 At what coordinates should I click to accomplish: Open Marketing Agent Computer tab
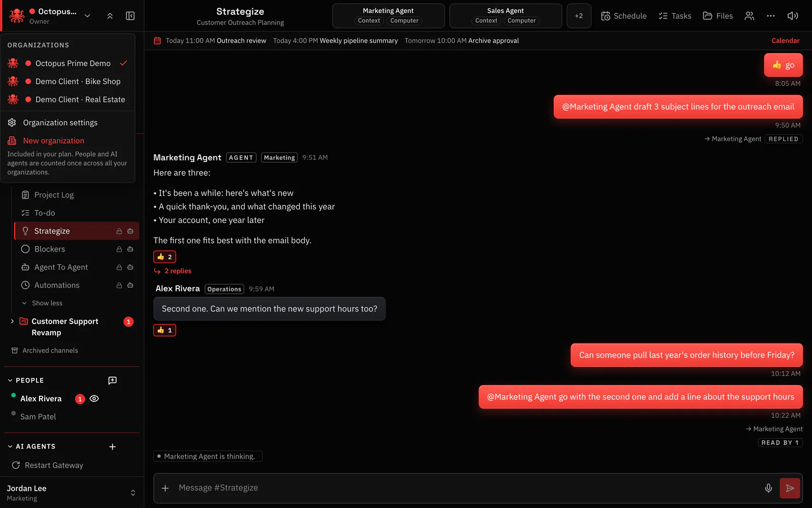click(404, 21)
